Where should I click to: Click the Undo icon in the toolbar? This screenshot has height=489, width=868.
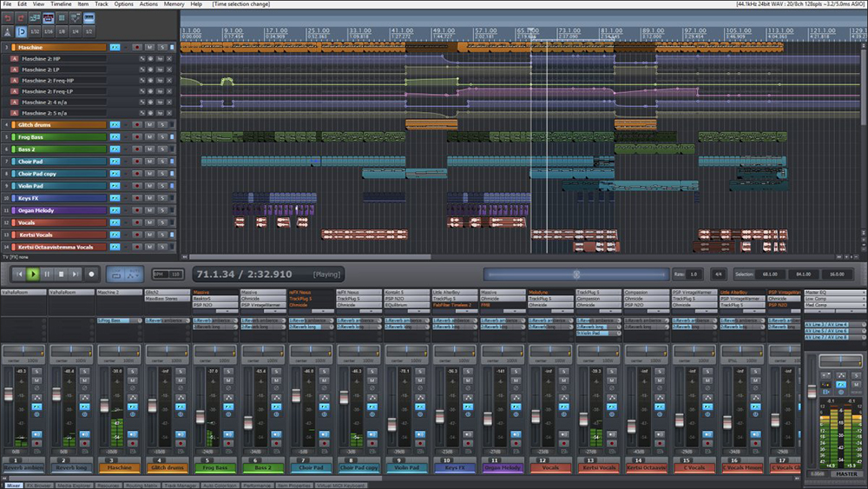click(x=8, y=17)
